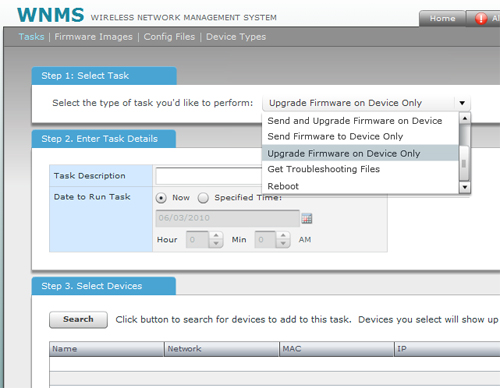Click the red alert icon in header
Image resolution: width=500 pixels, height=388 pixels.
[481, 18]
